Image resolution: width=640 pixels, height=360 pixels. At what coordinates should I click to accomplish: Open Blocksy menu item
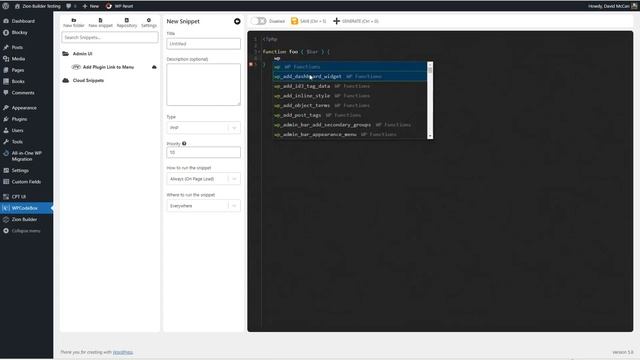(x=19, y=32)
